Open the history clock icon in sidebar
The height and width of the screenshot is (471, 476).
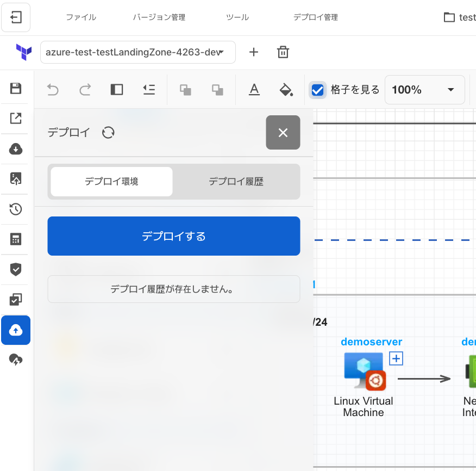pos(16,209)
